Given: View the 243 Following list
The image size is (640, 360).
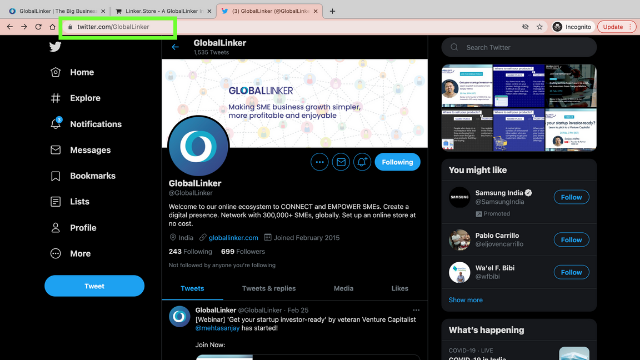Looking at the screenshot, I should click(190, 251).
